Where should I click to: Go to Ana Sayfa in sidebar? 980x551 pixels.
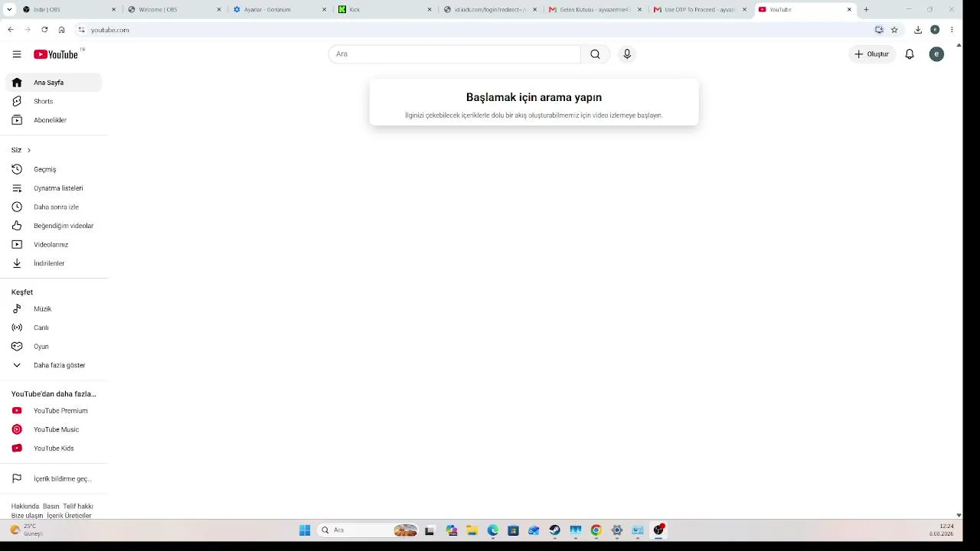tap(54, 83)
